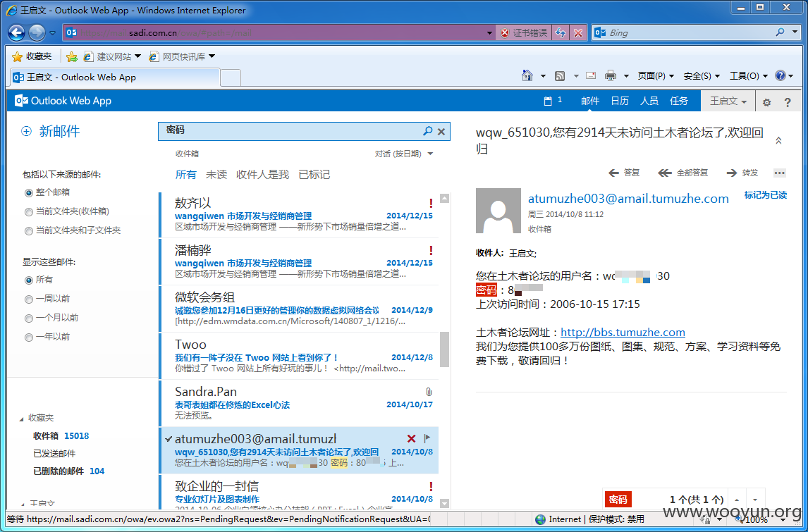Switch to 人员 in the top navigation
This screenshot has width=808, height=532.
(x=649, y=101)
